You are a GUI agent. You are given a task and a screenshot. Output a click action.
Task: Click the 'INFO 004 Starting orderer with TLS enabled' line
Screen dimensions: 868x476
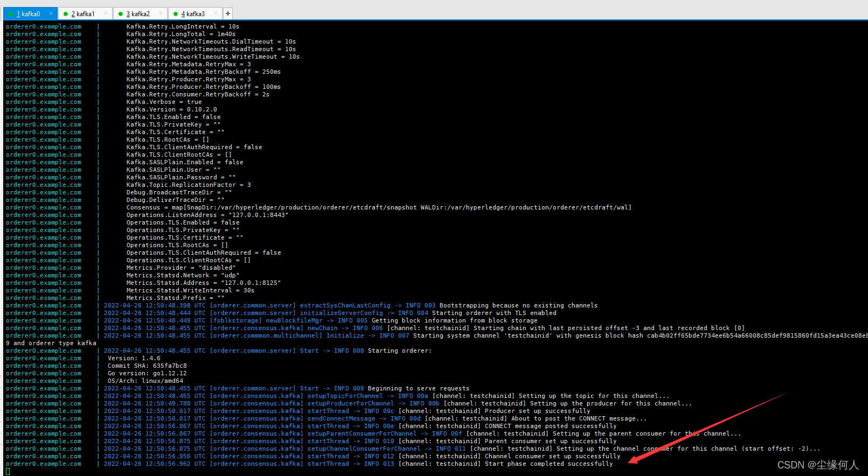click(330, 313)
